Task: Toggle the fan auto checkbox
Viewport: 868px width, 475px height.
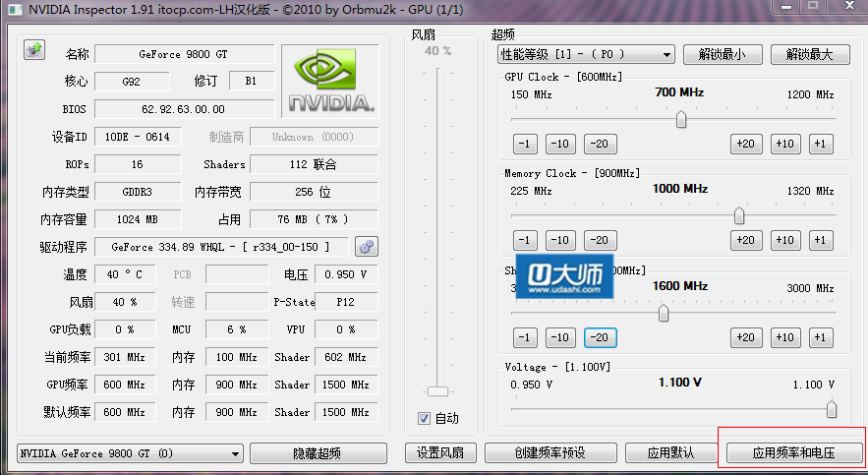Action: click(424, 419)
